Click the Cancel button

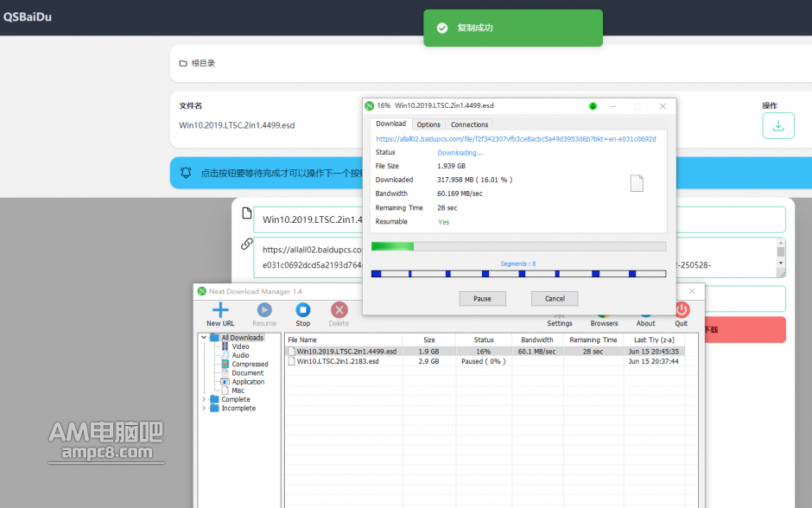point(555,299)
